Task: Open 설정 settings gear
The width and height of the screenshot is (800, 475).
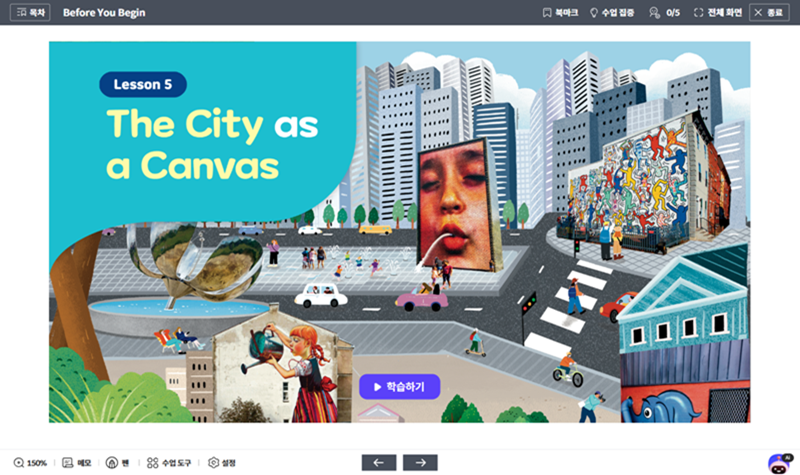Action: 222,463
